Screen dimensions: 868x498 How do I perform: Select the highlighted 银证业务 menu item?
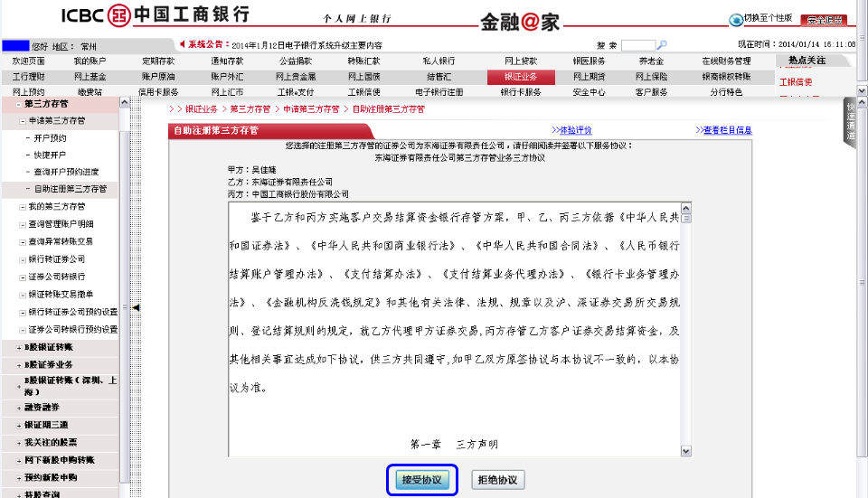pyautogui.click(x=521, y=77)
